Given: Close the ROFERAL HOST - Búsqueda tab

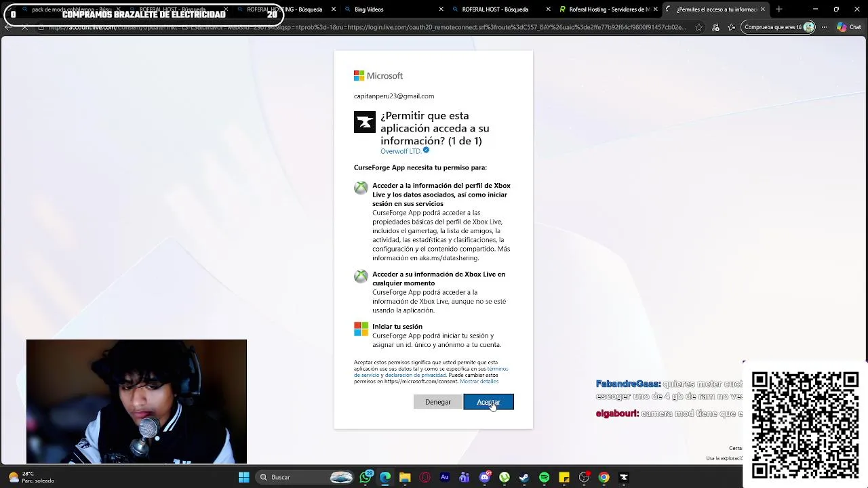Looking at the screenshot, I should (549, 9).
